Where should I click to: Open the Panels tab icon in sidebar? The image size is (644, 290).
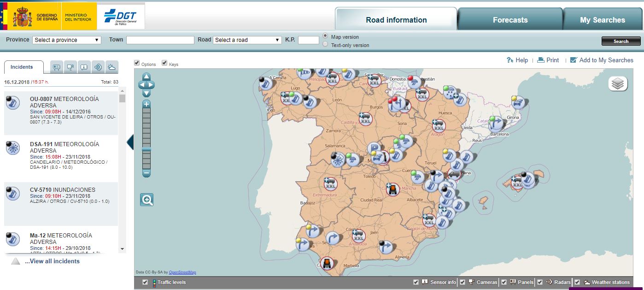coord(56,67)
